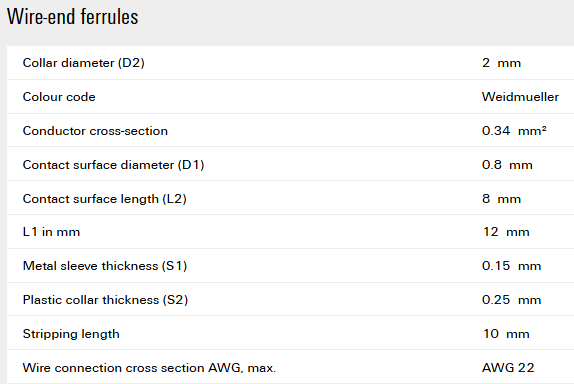Click the 0.15 mm sleeve thickness value
Screen dimensions: 574x384
[x=511, y=266]
